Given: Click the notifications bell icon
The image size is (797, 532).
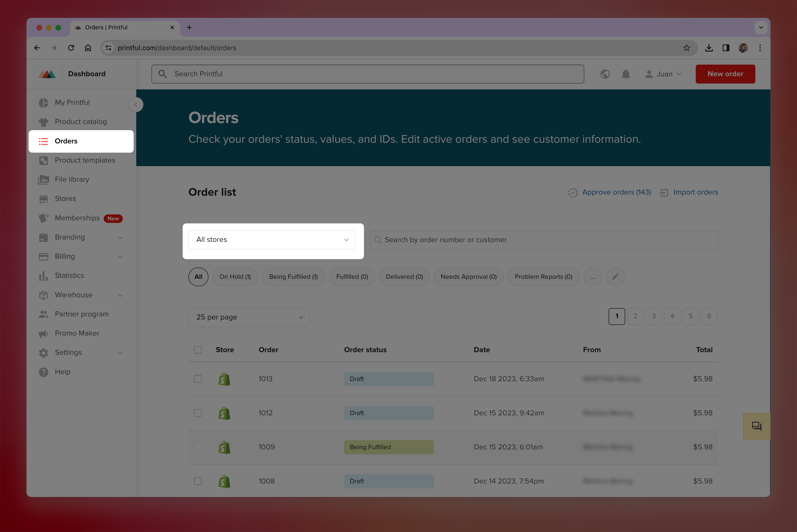Looking at the screenshot, I should coord(626,74).
